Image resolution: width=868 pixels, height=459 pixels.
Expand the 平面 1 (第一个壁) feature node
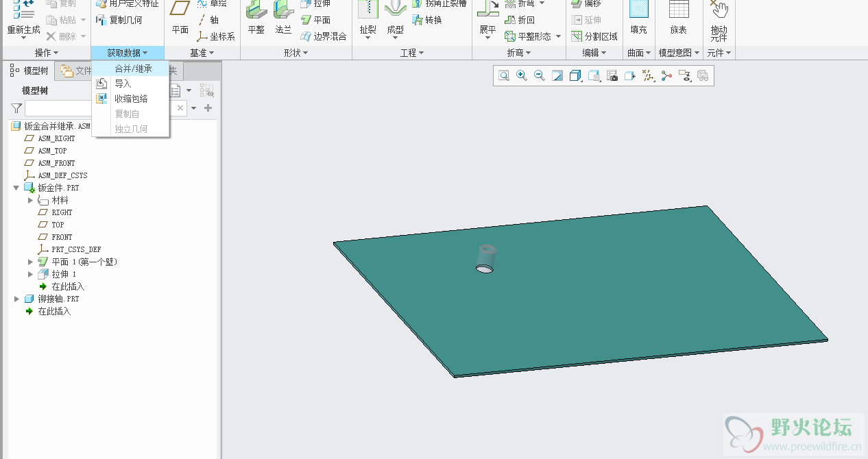pos(30,262)
